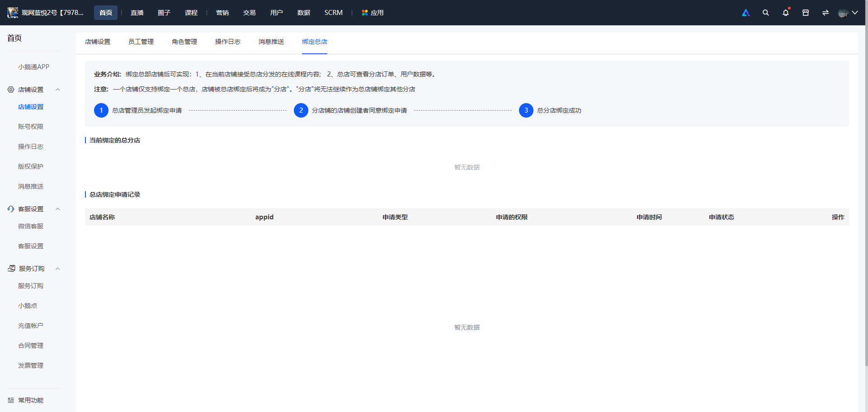The width and height of the screenshot is (868, 412).
Task: Collapse the 客服设置 sidebar group
Action: (58, 209)
